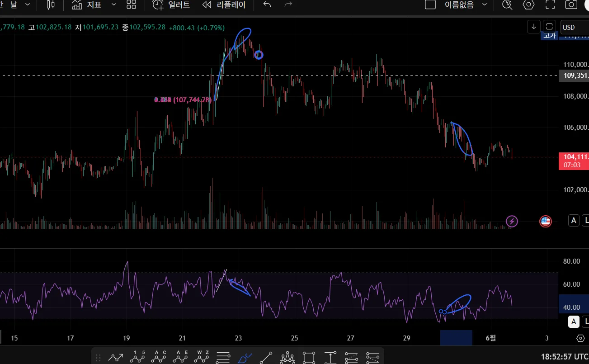Toggle auto scale A on price chart
This screenshot has width=589, height=364.
[x=574, y=221]
